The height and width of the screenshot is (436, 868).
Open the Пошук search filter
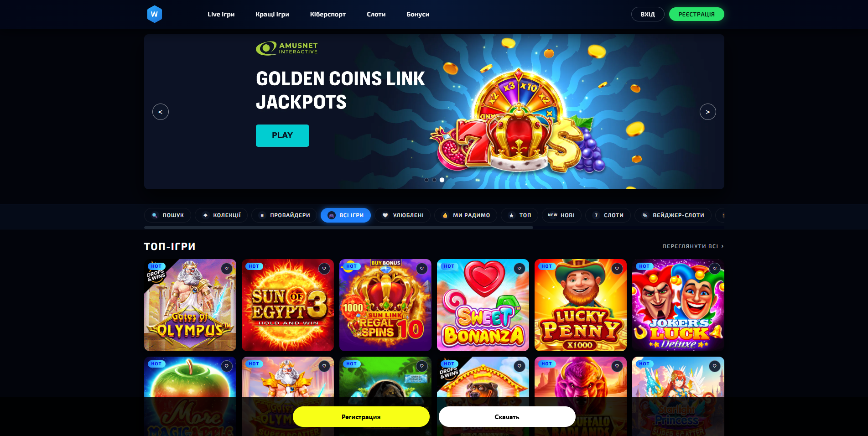(x=167, y=215)
